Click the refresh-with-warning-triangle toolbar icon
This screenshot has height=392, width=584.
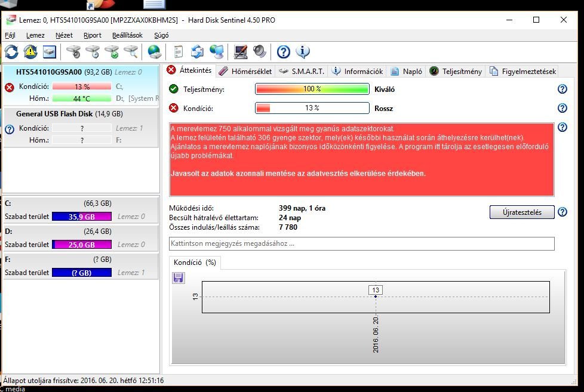[x=30, y=52]
